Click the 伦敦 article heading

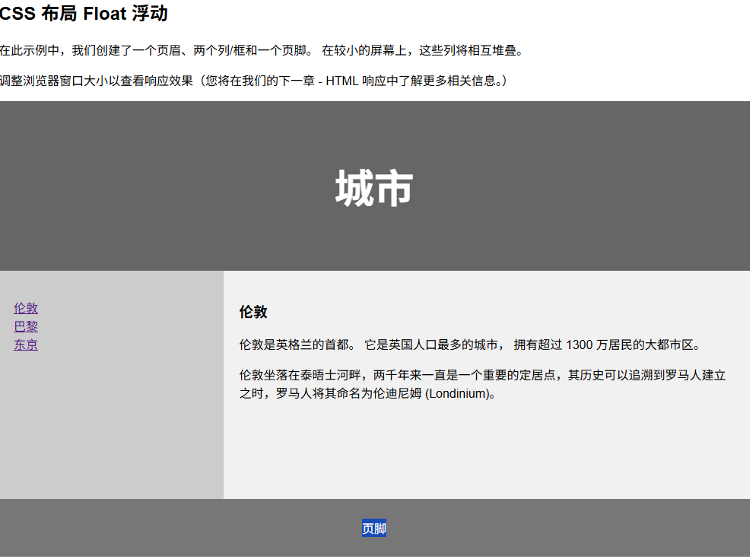click(x=253, y=312)
